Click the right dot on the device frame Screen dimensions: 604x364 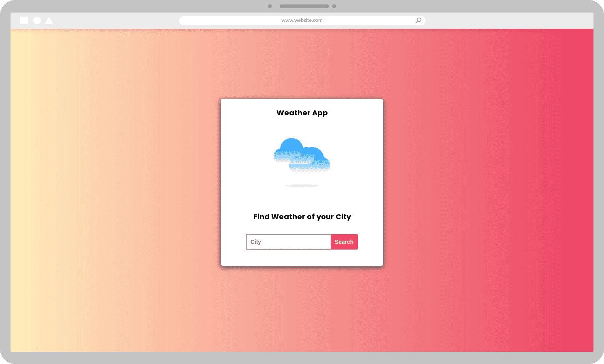[x=334, y=6]
